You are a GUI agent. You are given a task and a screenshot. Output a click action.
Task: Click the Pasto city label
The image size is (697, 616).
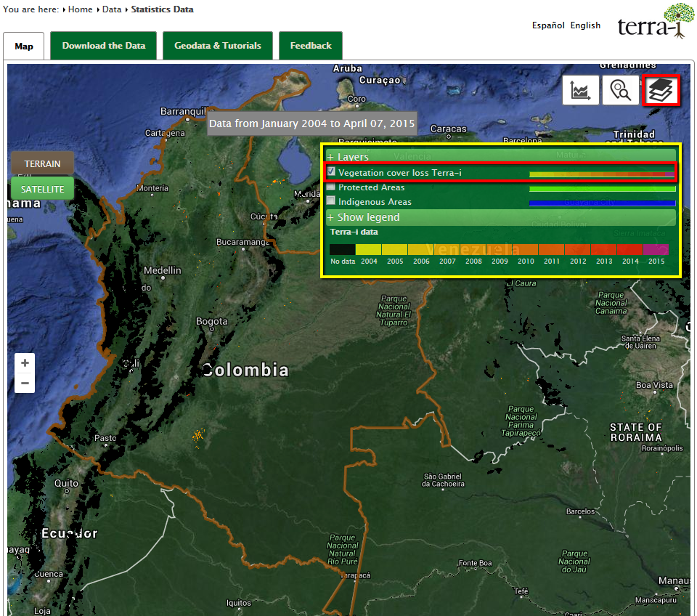pyautogui.click(x=105, y=438)
